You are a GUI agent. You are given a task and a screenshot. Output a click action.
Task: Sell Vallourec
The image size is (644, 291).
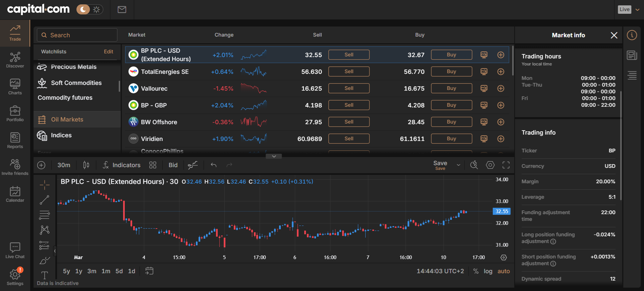click(349, 88)
